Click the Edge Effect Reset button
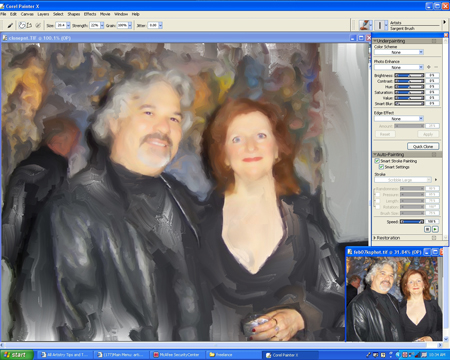The width and height of the screenshot is (450, 360). pos(385,134)
